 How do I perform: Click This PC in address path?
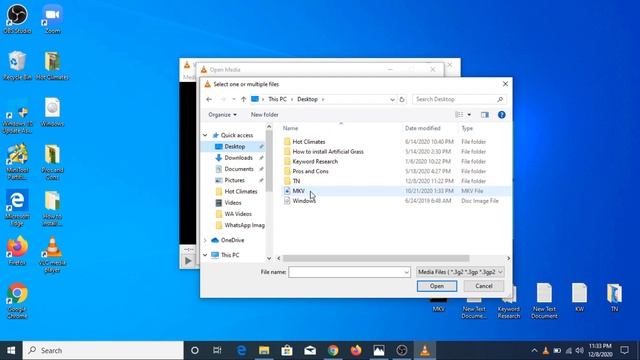pos(278,99)
